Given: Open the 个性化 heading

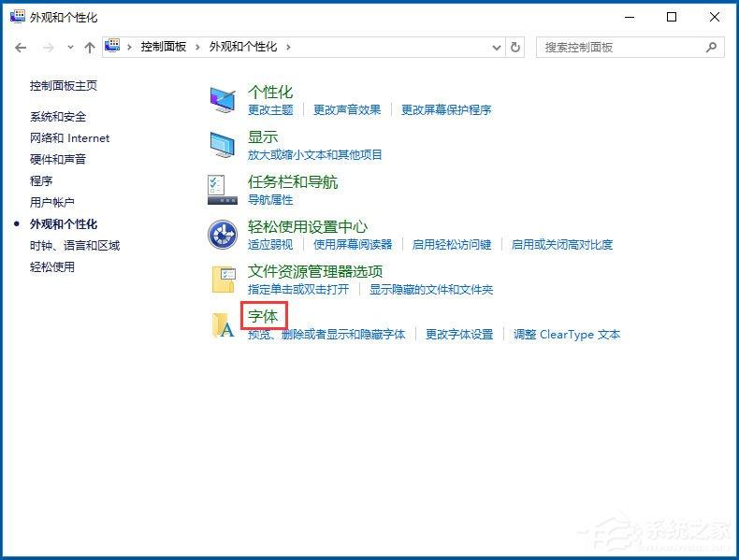Looking at the screenshot, I should tap(270, 93).
